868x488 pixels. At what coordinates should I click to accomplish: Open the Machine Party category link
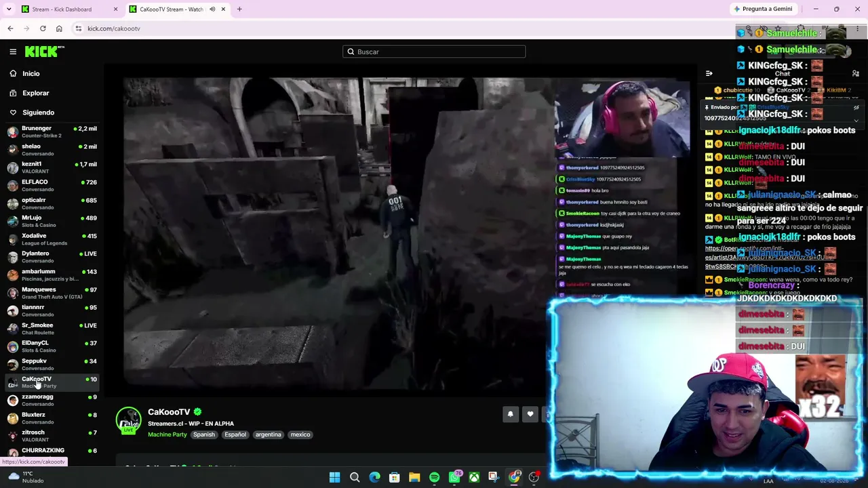click(x=167, y=434)
